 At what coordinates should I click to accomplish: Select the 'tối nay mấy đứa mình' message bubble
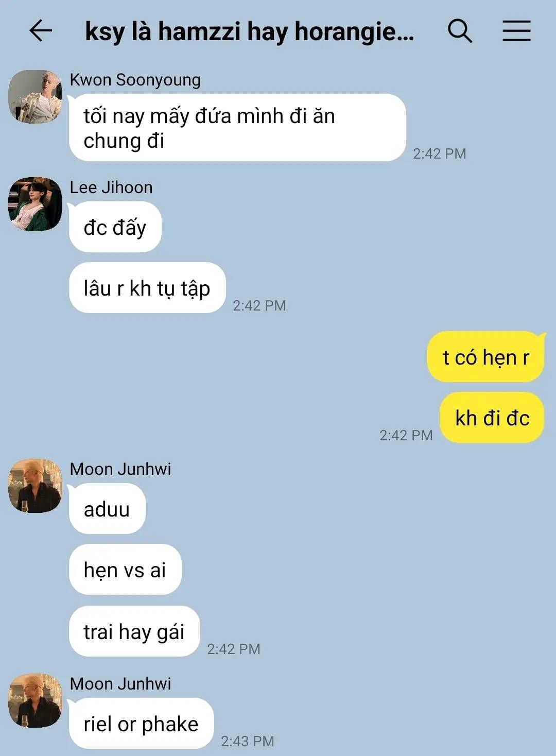[x=237, y=128]
